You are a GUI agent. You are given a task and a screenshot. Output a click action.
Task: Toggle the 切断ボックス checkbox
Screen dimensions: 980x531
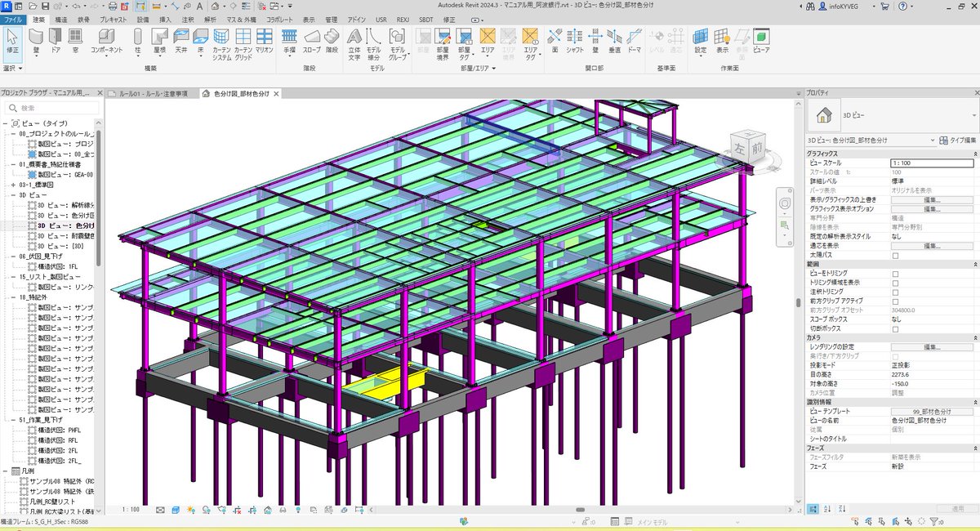[895, 328]
